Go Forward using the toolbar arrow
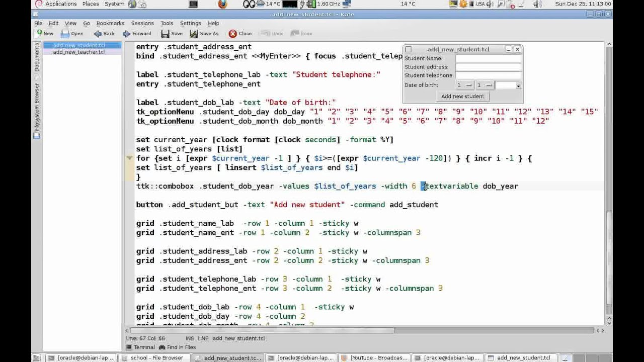Screen dimensions: 644x362 [x=126, y=34]
